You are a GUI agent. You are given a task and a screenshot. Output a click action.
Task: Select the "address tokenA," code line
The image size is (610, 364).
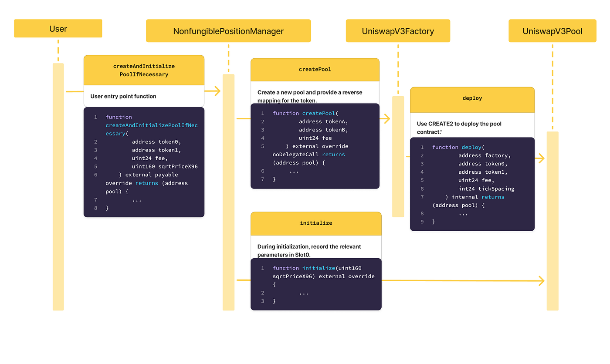(x=323, y=121)
